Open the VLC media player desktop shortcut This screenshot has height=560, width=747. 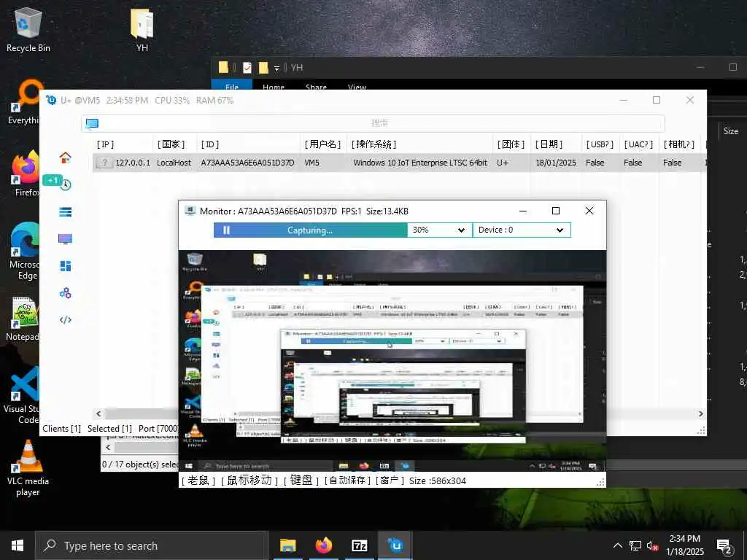point(28,469)
